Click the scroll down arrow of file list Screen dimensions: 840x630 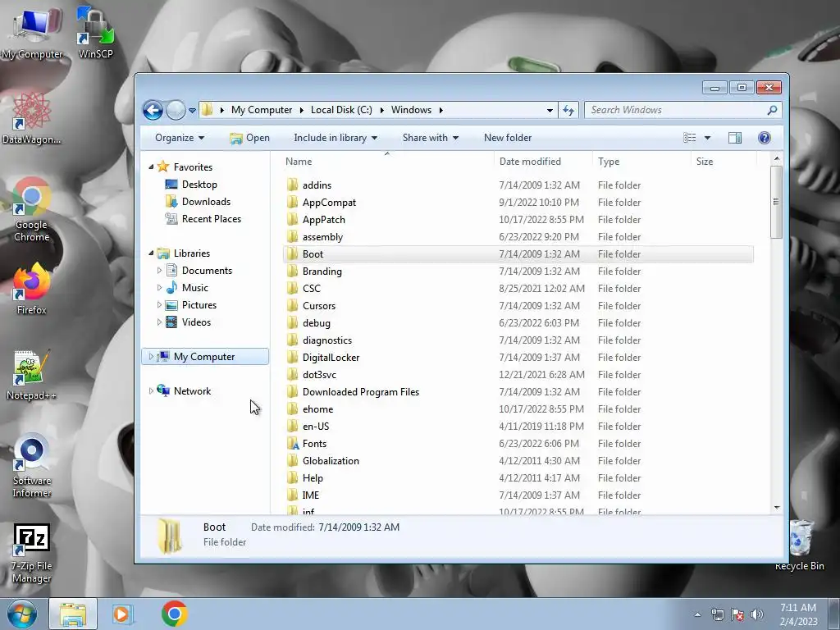[x=777, y=507]
